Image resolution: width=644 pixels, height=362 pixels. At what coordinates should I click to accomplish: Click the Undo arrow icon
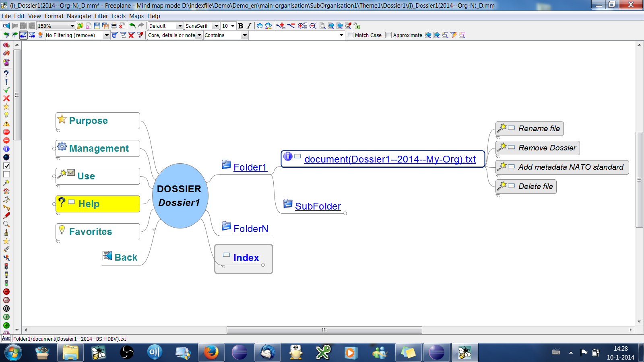point(132,26)
